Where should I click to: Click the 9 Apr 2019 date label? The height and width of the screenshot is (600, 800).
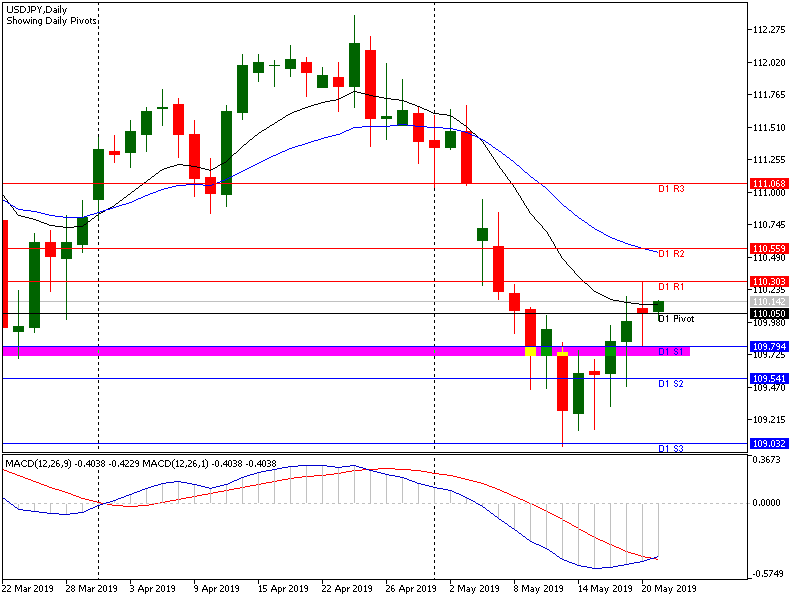217,589
